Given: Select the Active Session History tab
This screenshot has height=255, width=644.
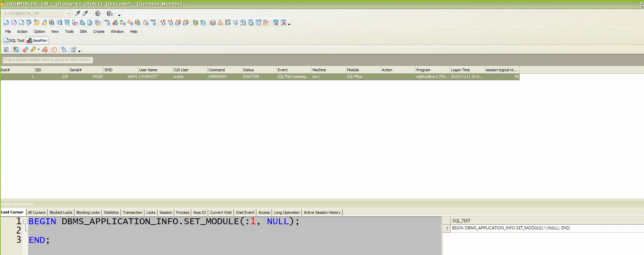Looking at the screenshot, I should pos(322,212).
